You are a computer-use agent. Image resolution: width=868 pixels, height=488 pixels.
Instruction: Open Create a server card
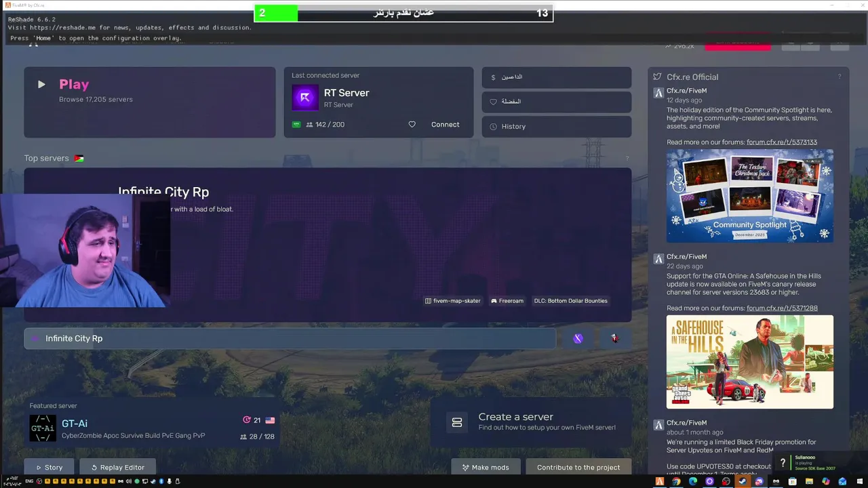(531, 422)
